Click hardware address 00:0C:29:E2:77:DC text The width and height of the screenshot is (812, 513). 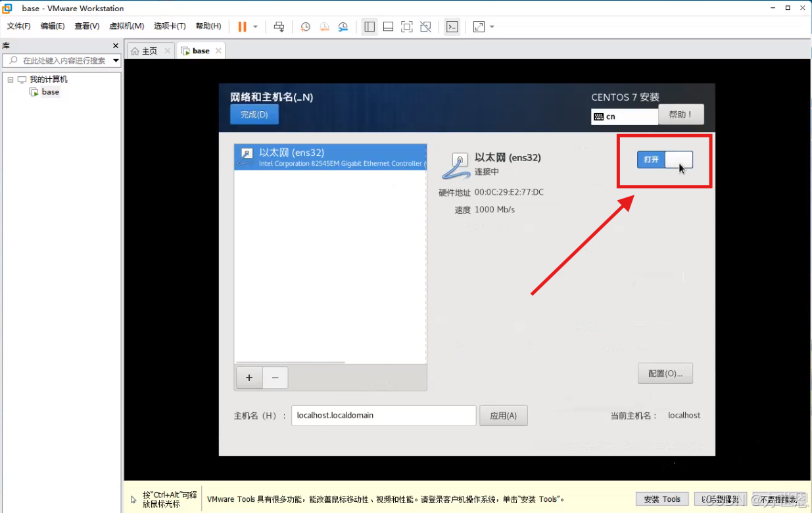[x=509, y=193]
